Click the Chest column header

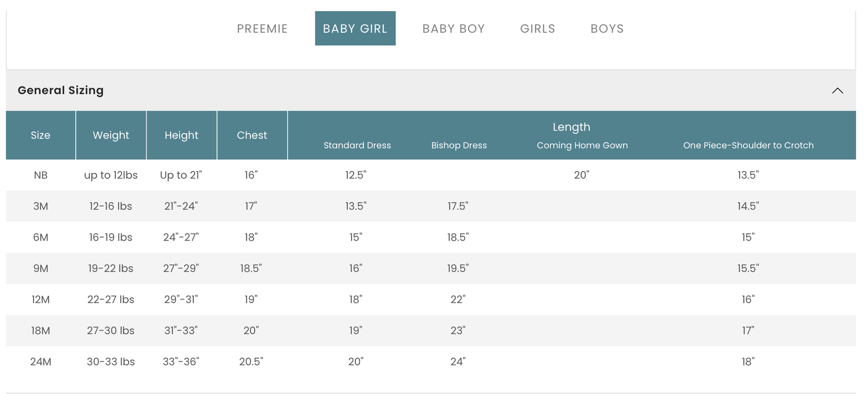click(252, 135)
